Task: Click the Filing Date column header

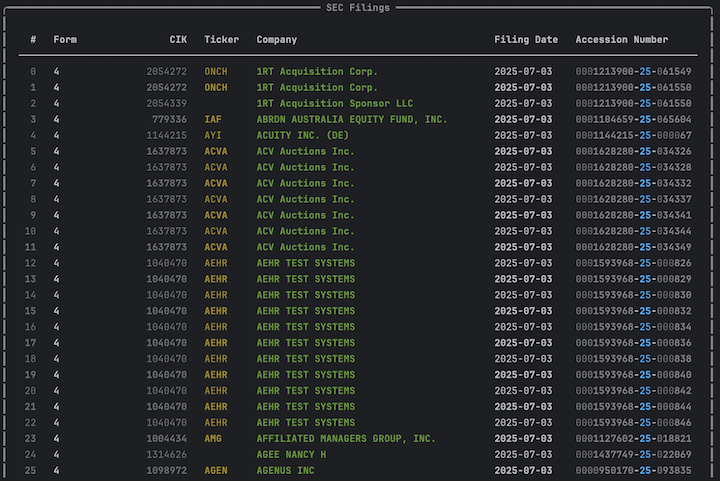Action: [526, 39]
